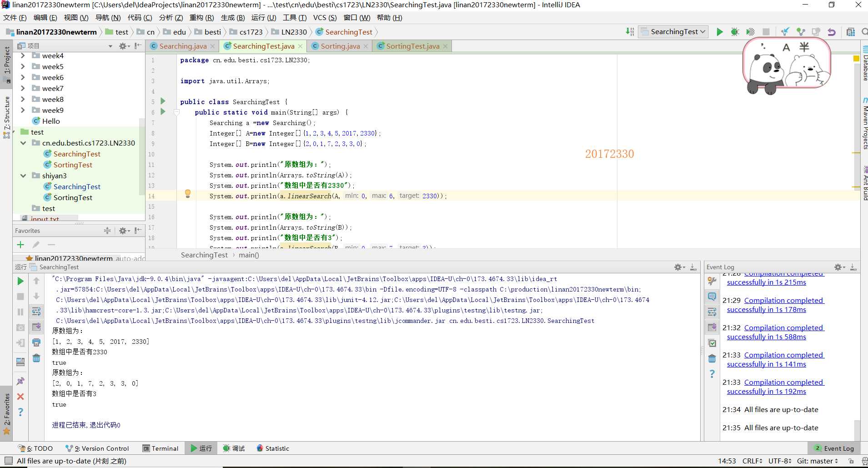Image resolution: width=868 pixels, height=468 pixels.
Task: Add to Favorites plus icon
Action: tap(20, 245)
